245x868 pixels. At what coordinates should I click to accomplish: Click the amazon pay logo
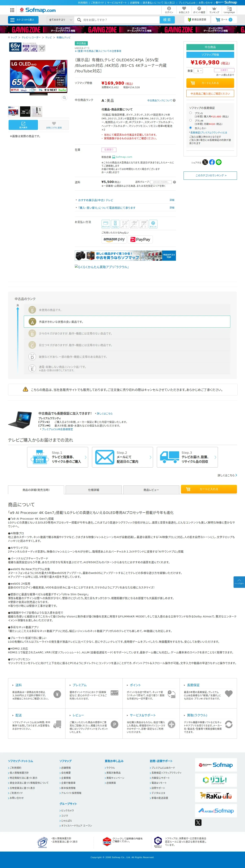114,239
